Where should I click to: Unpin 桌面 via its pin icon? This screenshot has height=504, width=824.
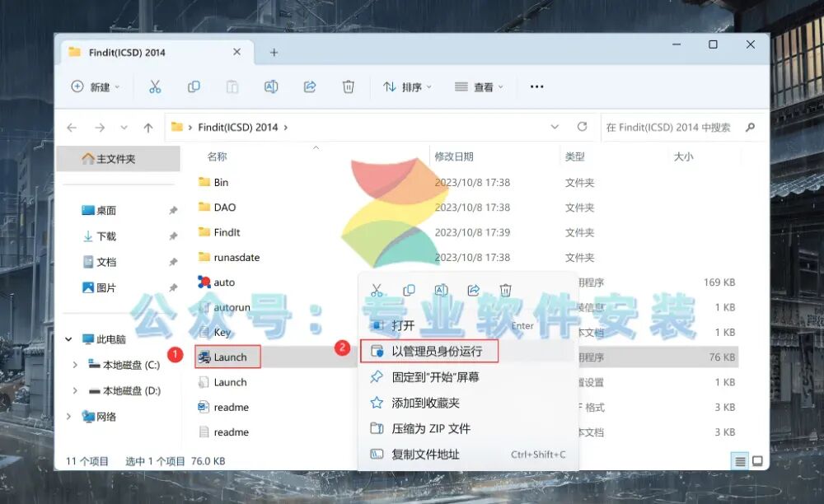click(173, 211)
